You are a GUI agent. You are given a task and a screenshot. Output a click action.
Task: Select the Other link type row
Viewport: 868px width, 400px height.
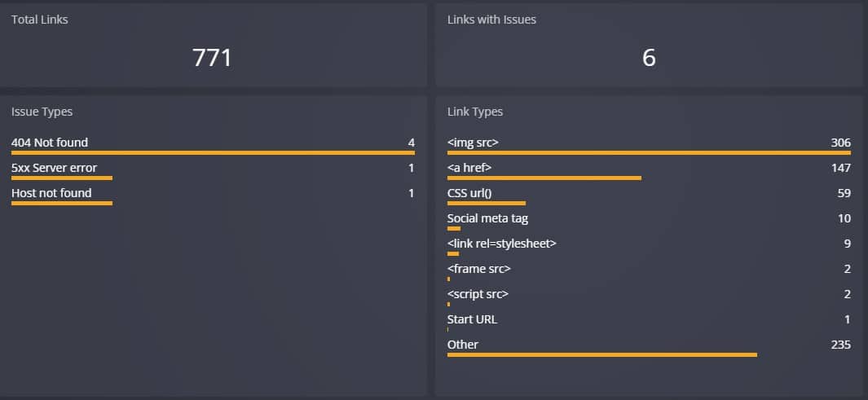click(x=649, y=347)
